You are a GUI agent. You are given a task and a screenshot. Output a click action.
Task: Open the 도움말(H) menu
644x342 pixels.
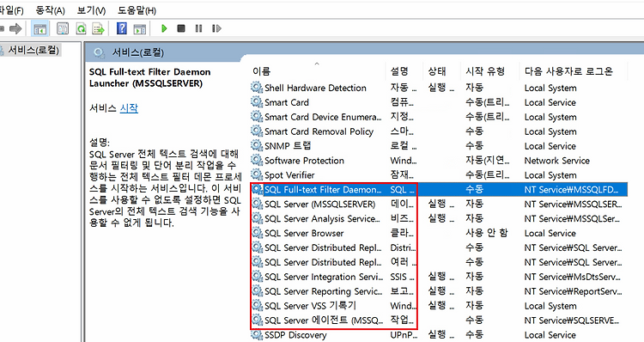coord(137,10)
